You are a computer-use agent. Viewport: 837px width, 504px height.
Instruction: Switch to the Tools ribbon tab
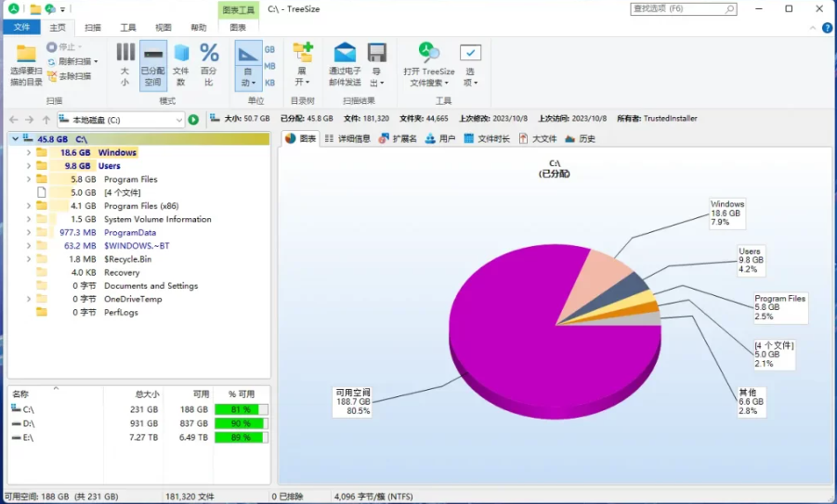(x=127, y=27)
